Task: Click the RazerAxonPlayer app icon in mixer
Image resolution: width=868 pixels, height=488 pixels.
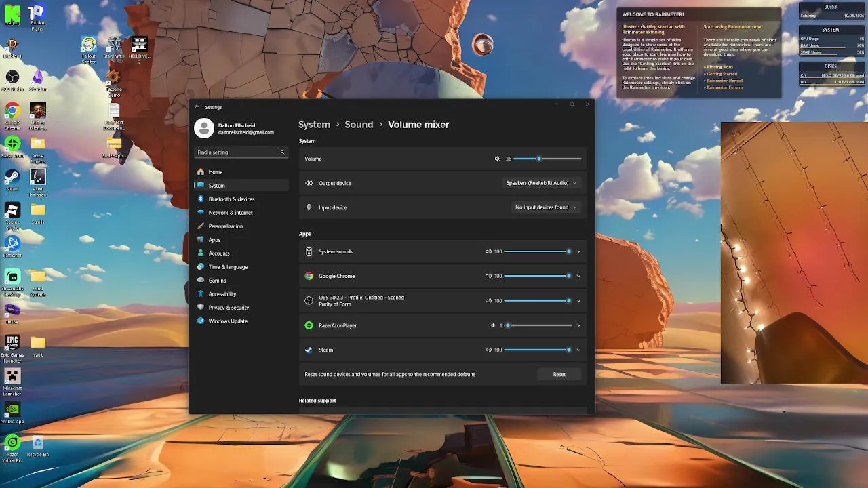Action: pos(309,325)
